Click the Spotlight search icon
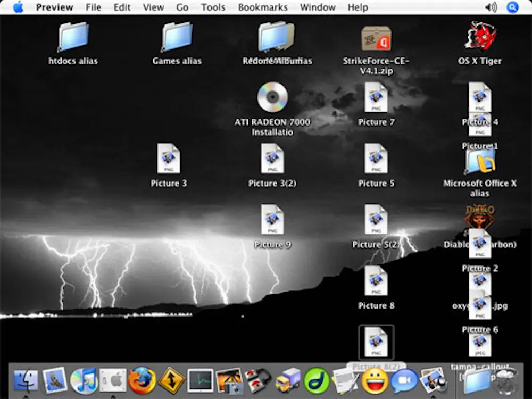 (511, 7)
